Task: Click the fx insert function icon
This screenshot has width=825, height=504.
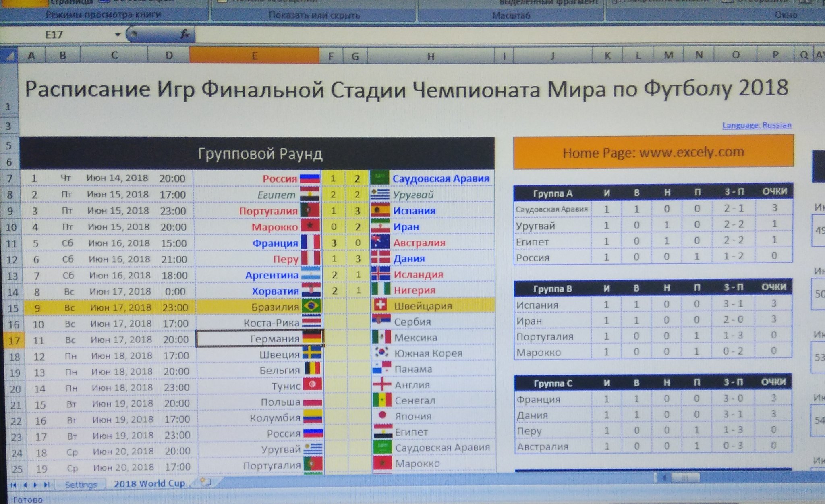Action: (184, 35)
